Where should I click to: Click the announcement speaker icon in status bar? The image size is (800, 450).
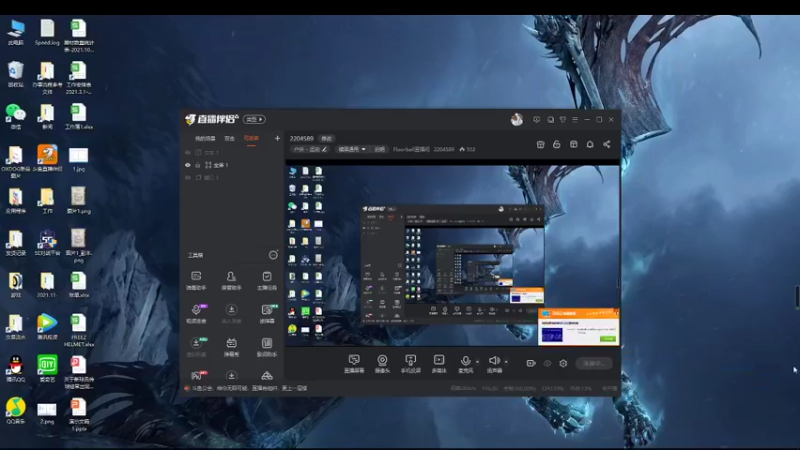pos(187,388)
